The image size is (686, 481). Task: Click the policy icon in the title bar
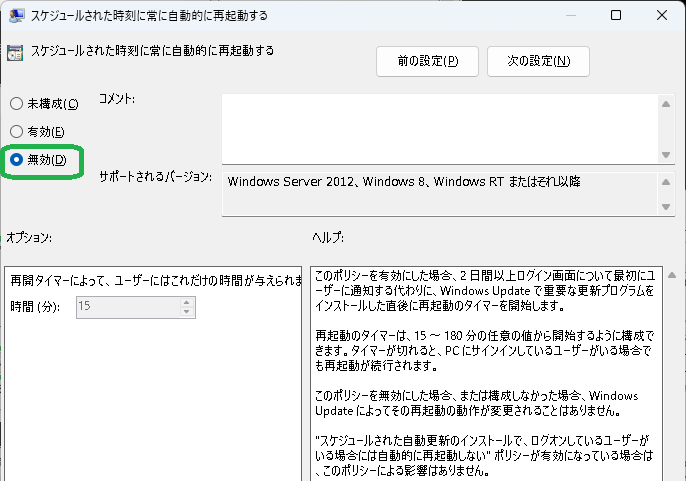coord(16,16)
